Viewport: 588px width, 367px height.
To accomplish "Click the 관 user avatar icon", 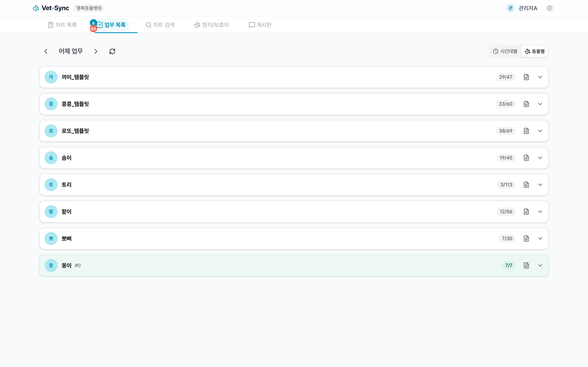I will [x=510, y=8].
